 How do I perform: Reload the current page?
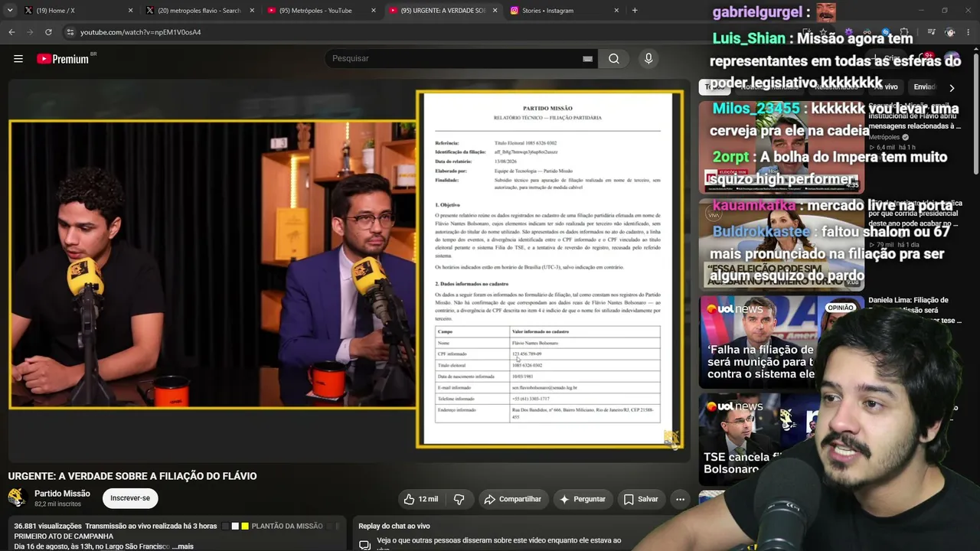pos(48,32)
